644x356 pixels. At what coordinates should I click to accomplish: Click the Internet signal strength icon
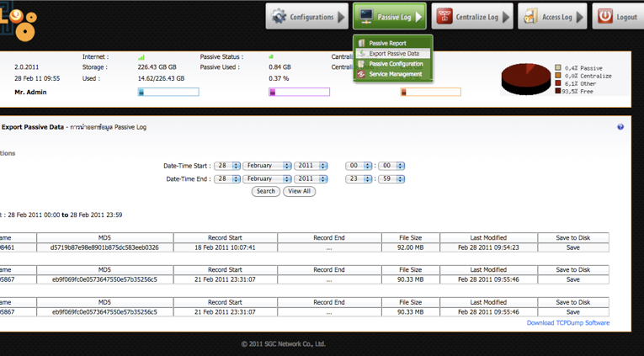click(141, 57)
